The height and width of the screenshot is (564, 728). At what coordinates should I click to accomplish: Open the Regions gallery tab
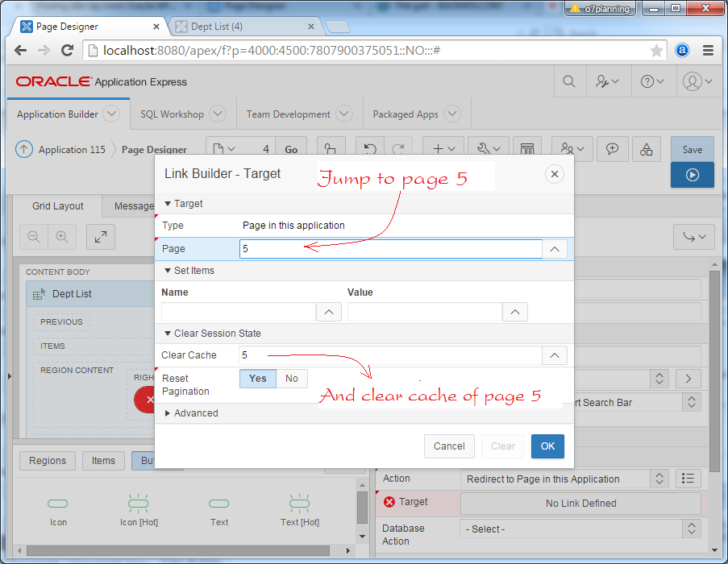[x=48, y=461]
